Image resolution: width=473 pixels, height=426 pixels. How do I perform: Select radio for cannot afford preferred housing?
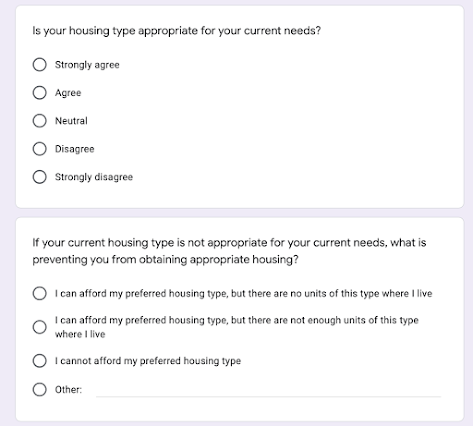click(39, 361)
